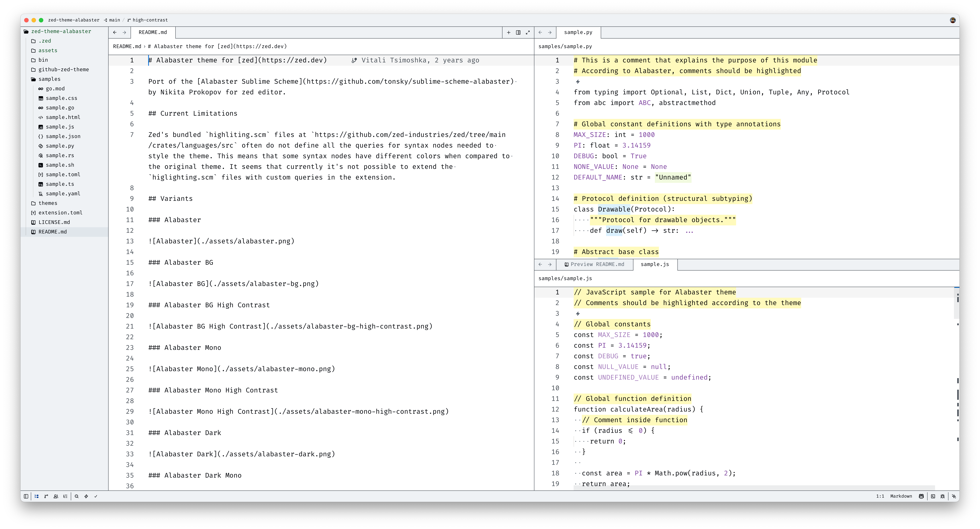Open the Debugger bug icon

tap(942, 496)
